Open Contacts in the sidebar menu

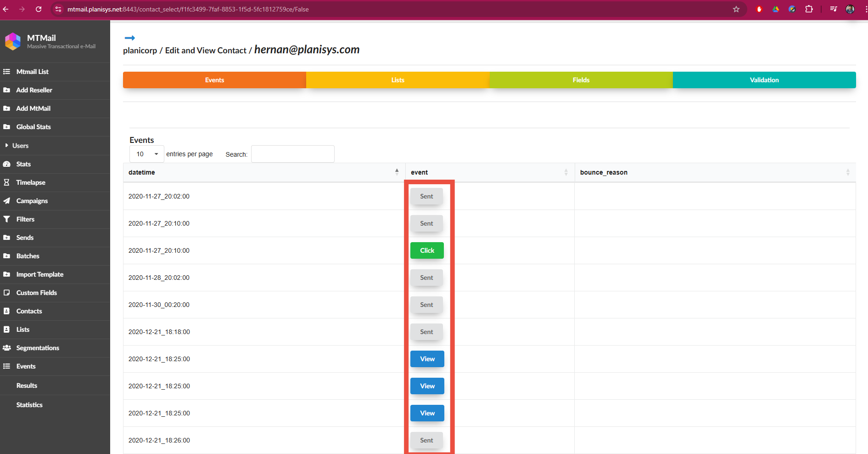pos(29,311)
